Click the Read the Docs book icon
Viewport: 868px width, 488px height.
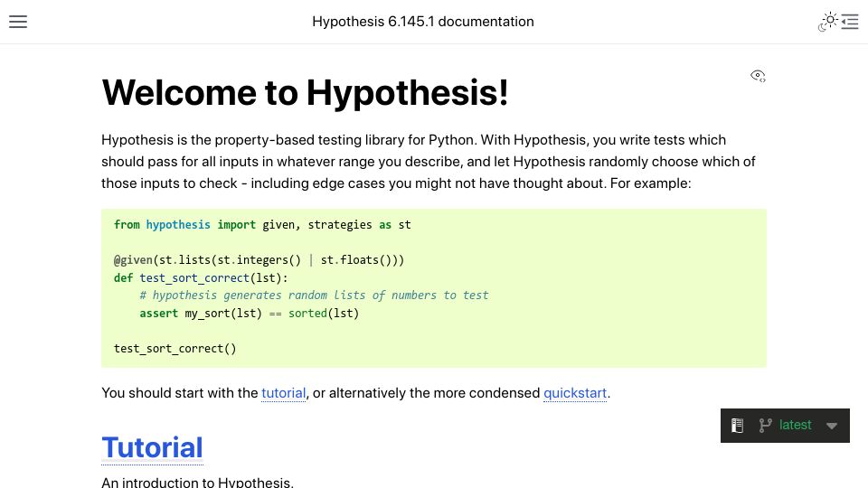(738, 426)
